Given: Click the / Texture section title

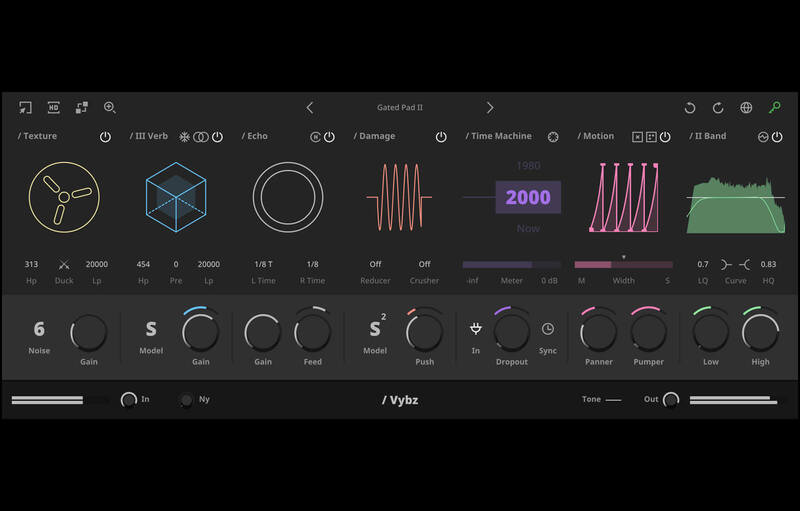Looking at the screenshot, I should click(37, 136).
